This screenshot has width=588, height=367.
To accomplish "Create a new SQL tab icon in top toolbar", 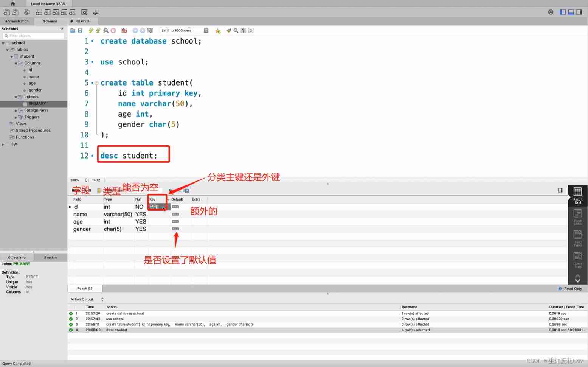I will pyautogui.click(x=7, y=12).
